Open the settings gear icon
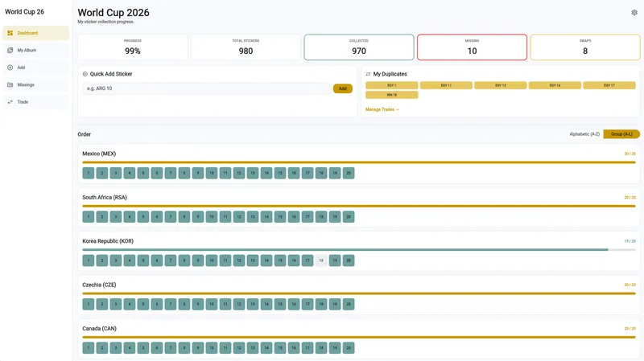The width and height of the screenshot is (644, 361). [x=634, y=13]
